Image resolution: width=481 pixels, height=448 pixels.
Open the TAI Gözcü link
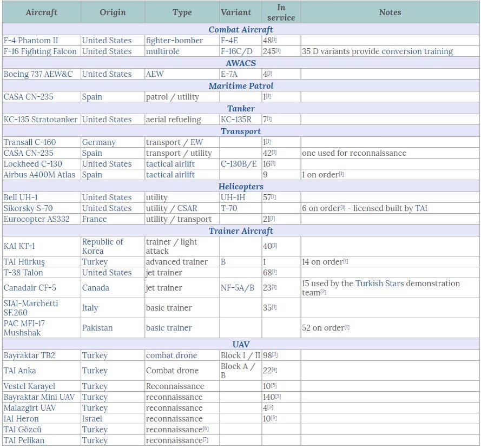(x=22, y=429)
